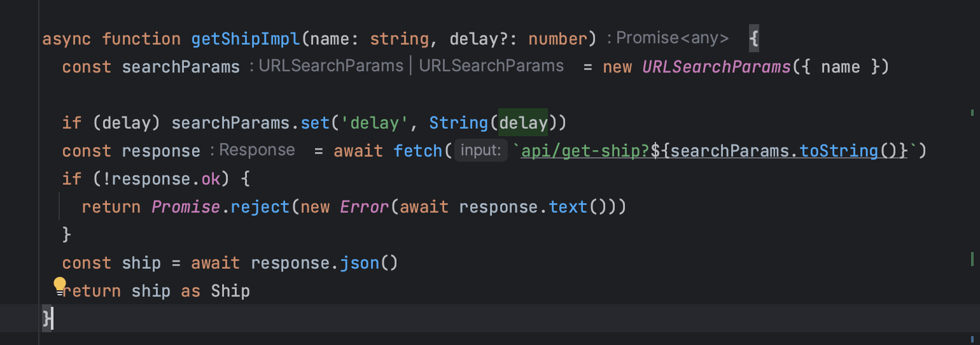Click the Ship type after 'as'
The width and height of the screenshot is (980, 345).
[230, 292]
